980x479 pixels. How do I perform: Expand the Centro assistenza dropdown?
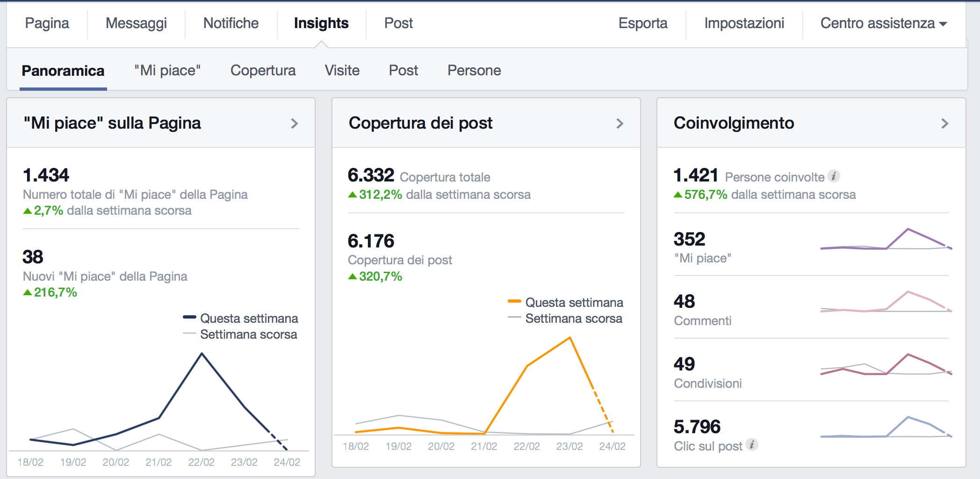[x=884, y=23]
